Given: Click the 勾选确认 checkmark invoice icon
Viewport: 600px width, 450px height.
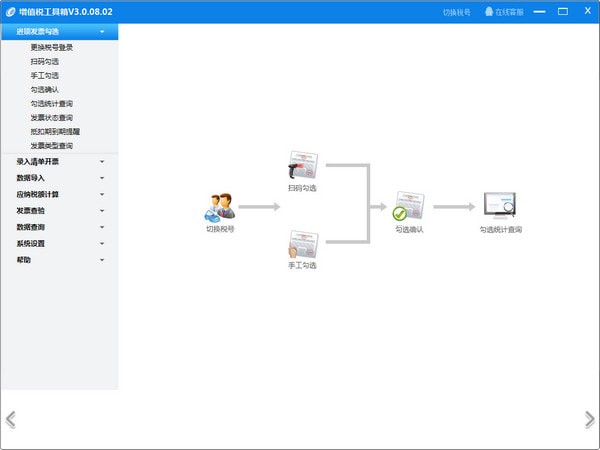Looking at the screenshot, I should pyautogui.click(x=409, y=206).
